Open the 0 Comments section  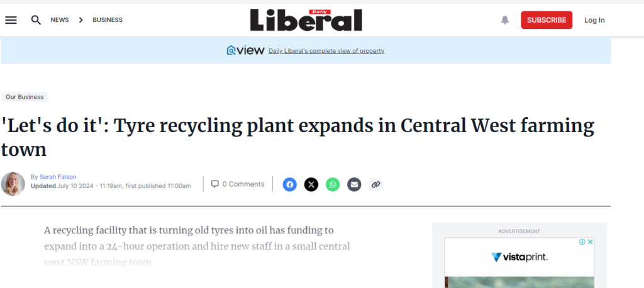pyautogui.click(x=238, y=184)
